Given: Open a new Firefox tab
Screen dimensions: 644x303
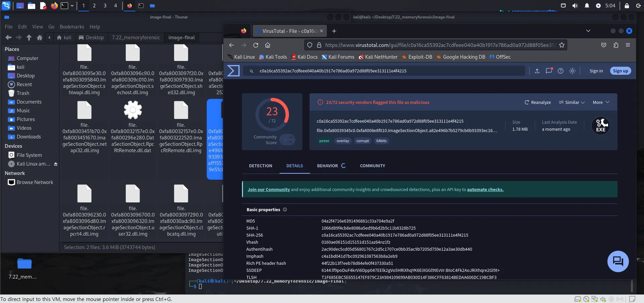Looking at the screenshot, I should pyautogui.click(x=334, y=31).
